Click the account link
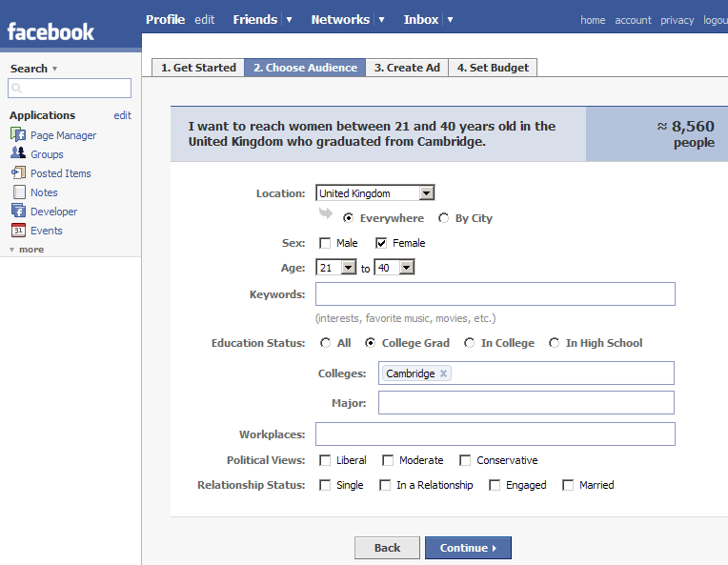 coord(633,20)
